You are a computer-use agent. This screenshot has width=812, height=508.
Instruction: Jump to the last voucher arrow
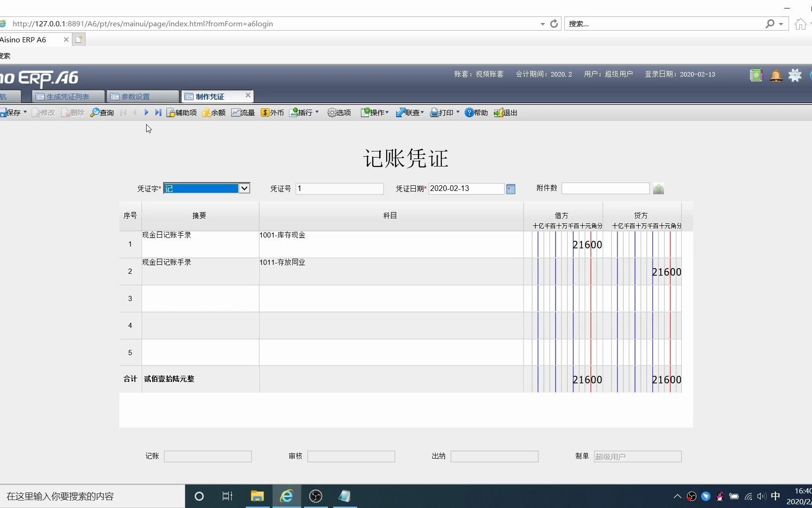tap(158, 112)
